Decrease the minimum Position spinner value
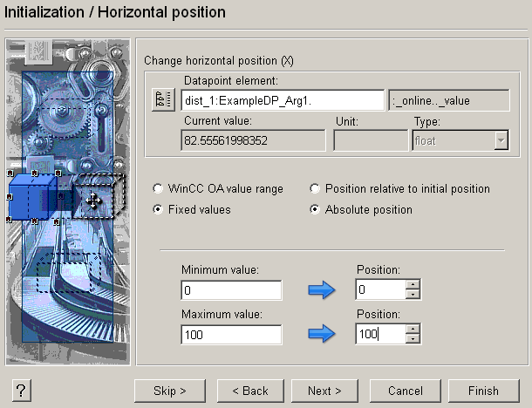This screenshot has width=532, height=408. coord(413,295)
